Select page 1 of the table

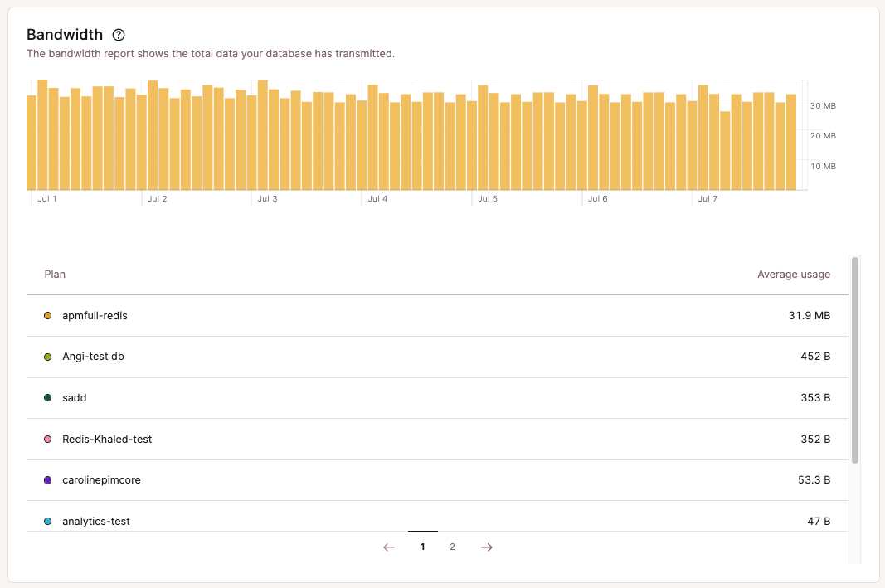[x=422, y=547]
